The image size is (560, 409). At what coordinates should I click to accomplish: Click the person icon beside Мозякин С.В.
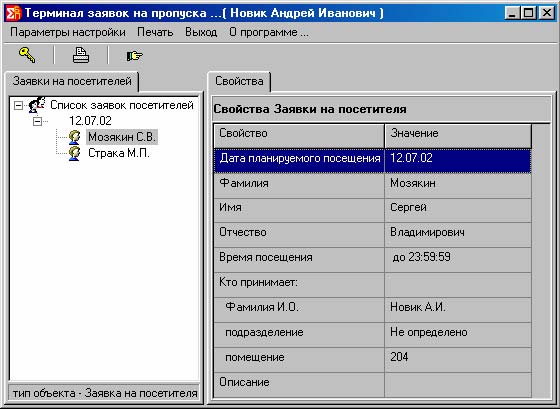point(74,137)
